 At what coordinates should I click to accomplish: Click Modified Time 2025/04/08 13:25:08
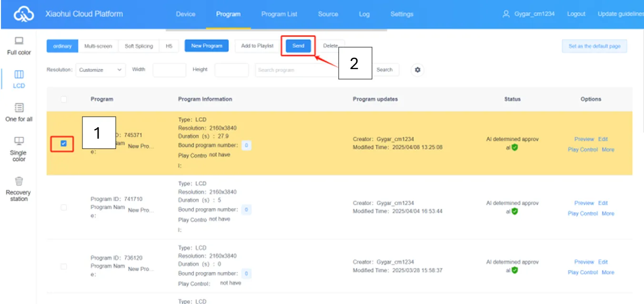click(x=397, y=147)
